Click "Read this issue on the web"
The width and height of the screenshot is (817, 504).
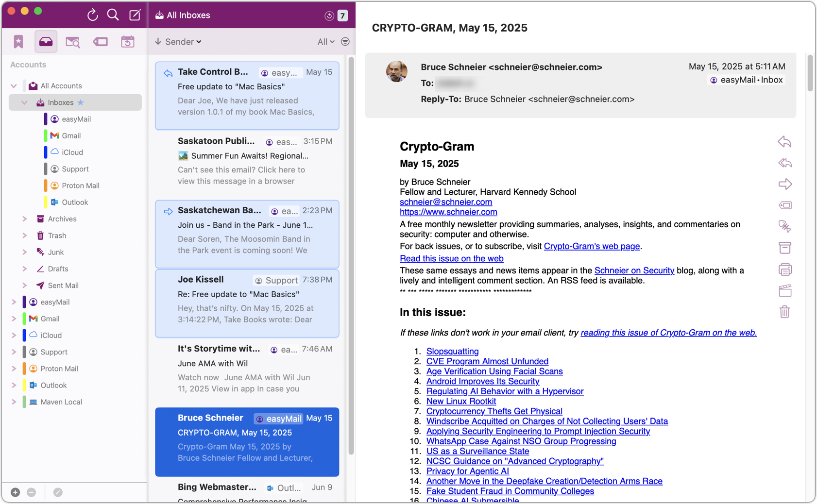coord(451,258)
